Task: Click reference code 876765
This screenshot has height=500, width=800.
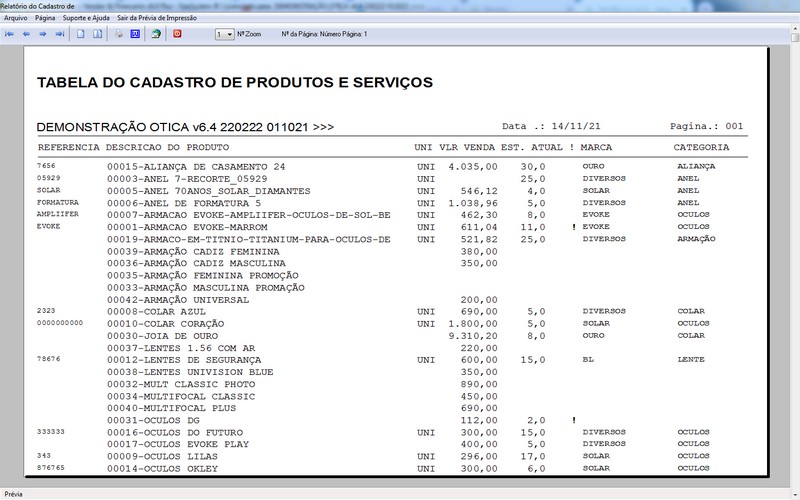Action: tap(51, 467)
